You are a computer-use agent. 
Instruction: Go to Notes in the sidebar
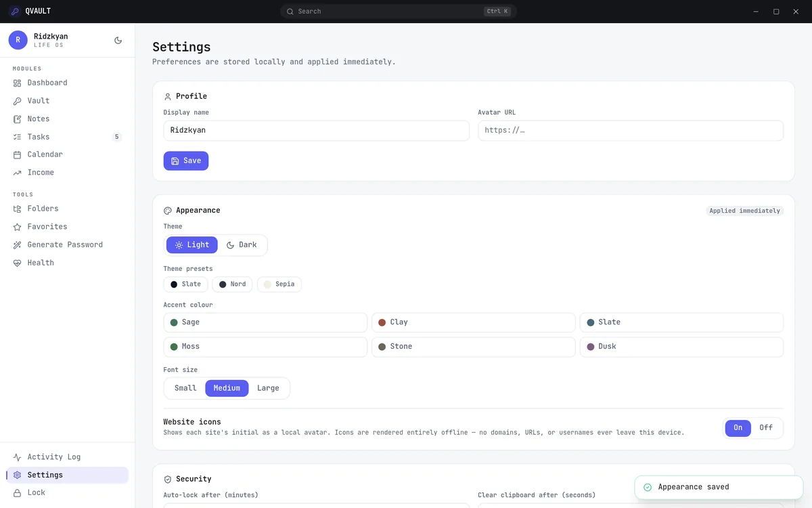point(68,119)
